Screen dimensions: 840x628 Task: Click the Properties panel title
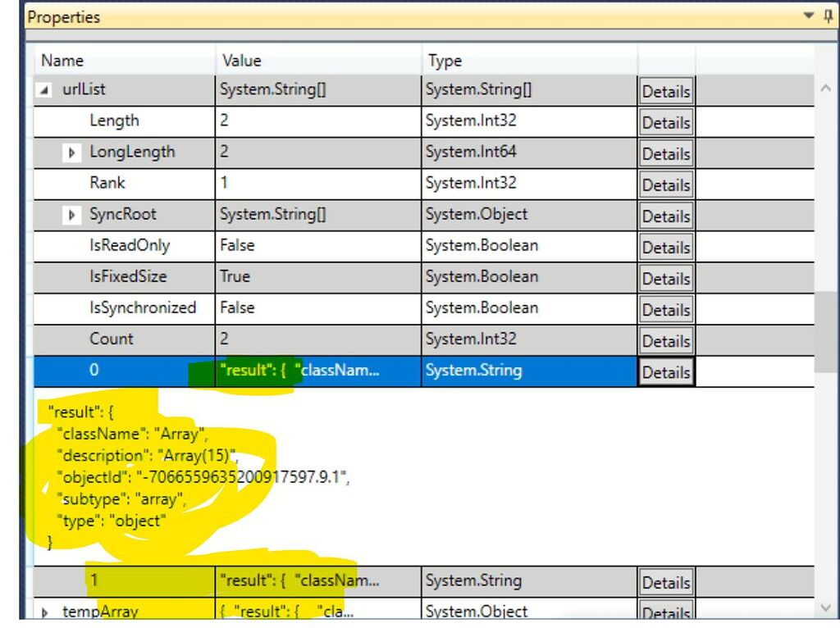64,17
